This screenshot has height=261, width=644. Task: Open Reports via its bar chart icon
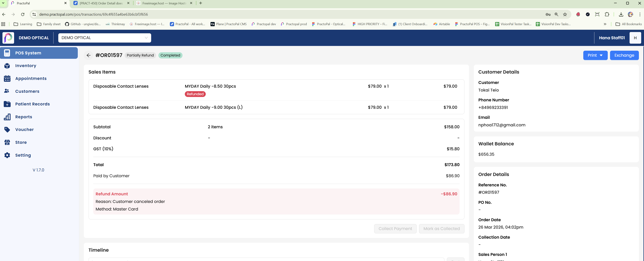click(7, 117)
